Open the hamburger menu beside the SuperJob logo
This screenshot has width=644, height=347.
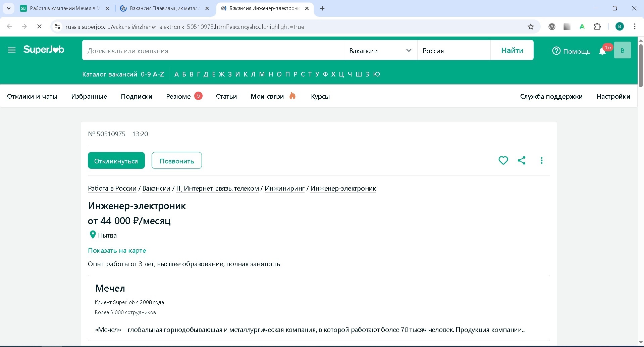pyautogui.click(x=12, y=50)
